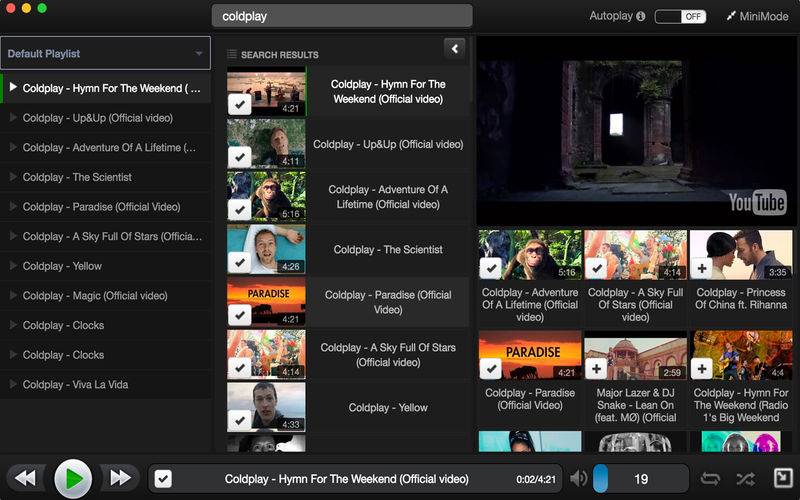Click Princess Of China related thumbnail
This screenshot has height=500, width=800.
click(741, 255)
